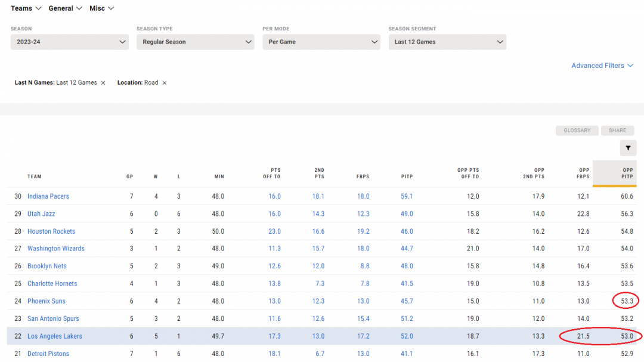Sort by OPP FBPS column header
644x362 pixels.
click(x=583, y=174)
